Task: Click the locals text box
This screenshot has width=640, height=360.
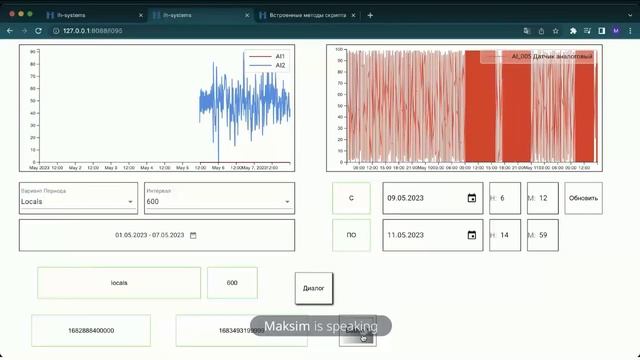Action: tap(119, 283)
